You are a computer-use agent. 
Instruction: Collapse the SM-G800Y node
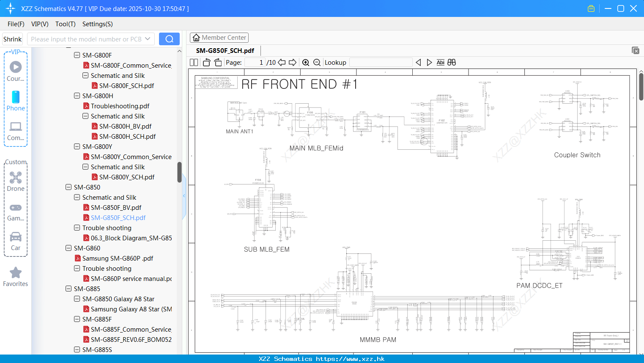point(77,146)
